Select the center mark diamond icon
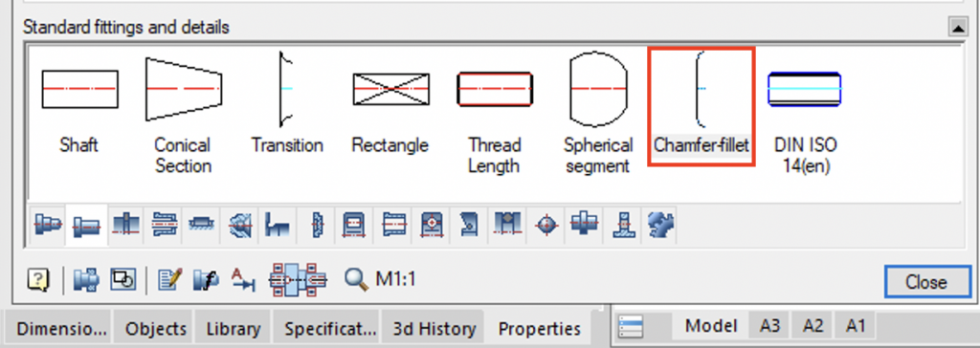 point(546,224)
